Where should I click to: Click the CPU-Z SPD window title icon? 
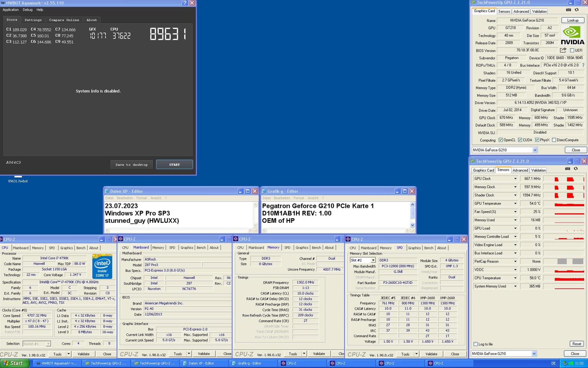(x=348, y=239)
